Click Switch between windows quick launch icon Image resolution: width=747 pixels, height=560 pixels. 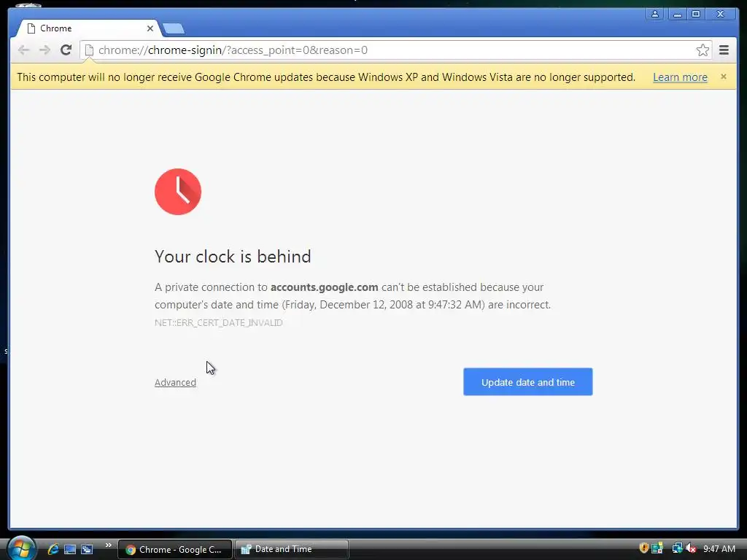pos(87,549)
